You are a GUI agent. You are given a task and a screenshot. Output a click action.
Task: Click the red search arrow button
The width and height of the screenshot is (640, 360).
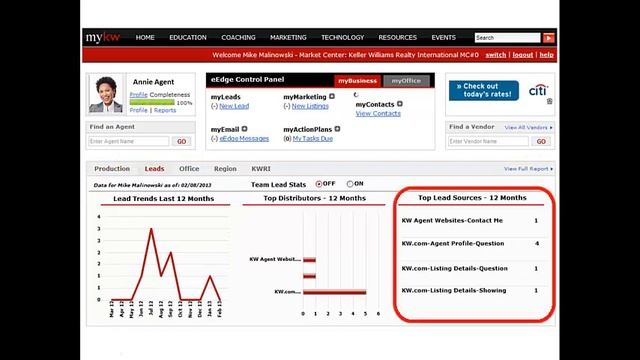549,38
